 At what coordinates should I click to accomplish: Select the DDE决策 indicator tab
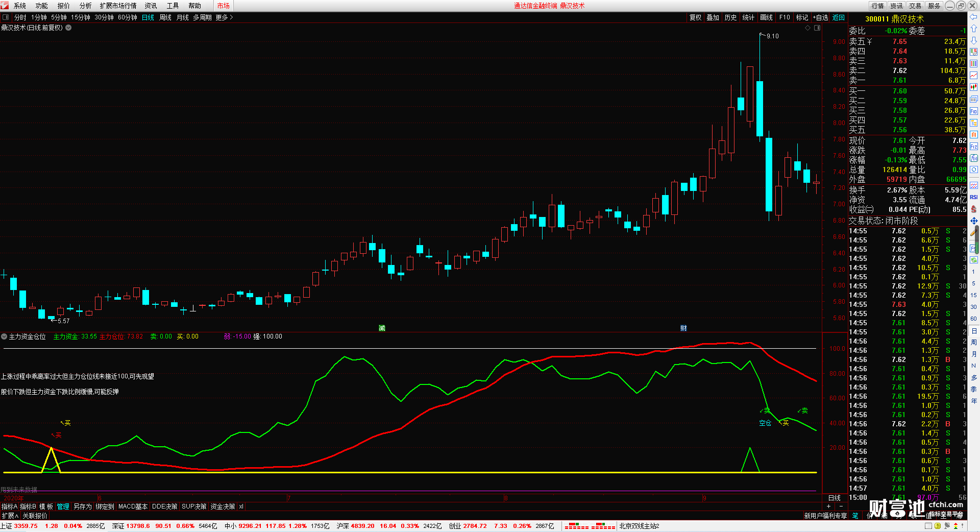[x=165, y=506]
